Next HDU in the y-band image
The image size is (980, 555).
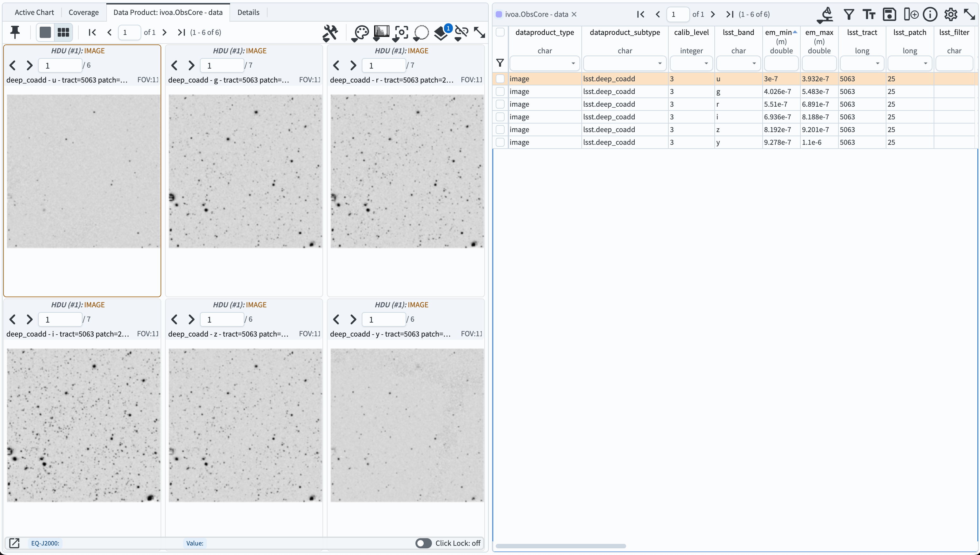tap(353, 319)
